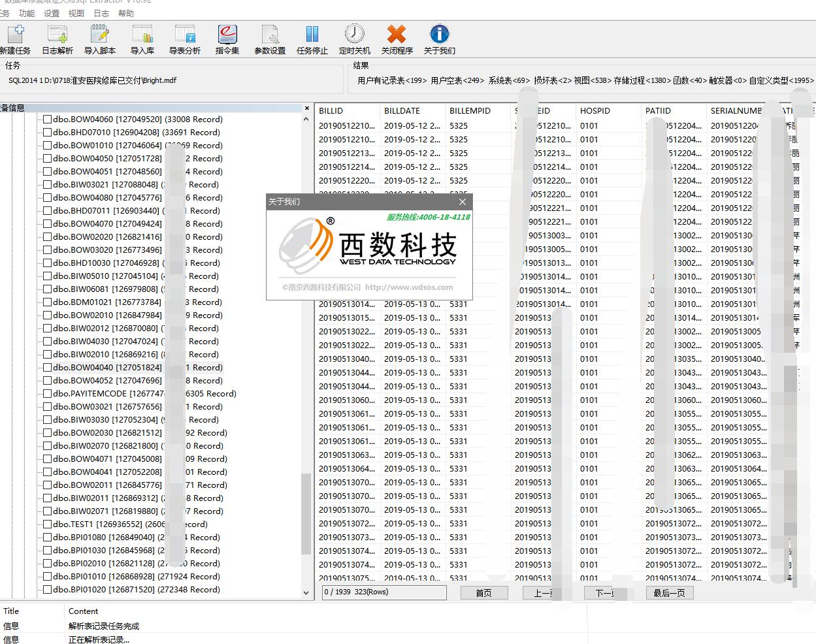
Task: Check the dbo.BOW04060 table checkbox
Action: click(47, 120)
